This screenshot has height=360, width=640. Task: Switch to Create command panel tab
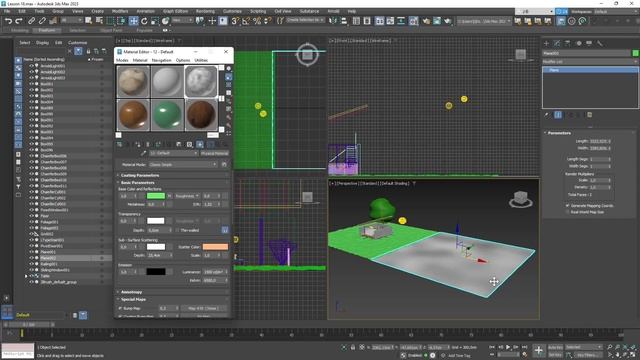click(x=547, y=43)
